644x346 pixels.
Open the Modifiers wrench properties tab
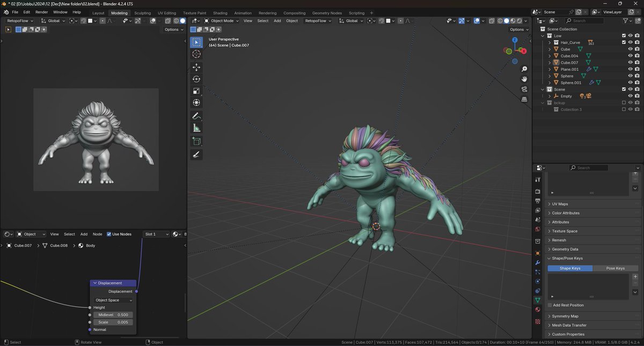(x=538, y=262)
